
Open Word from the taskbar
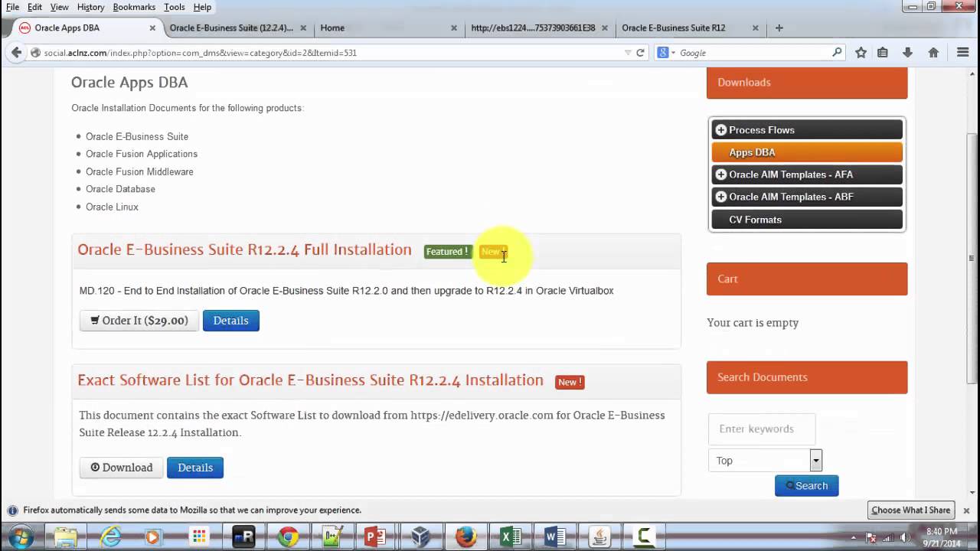555,537
